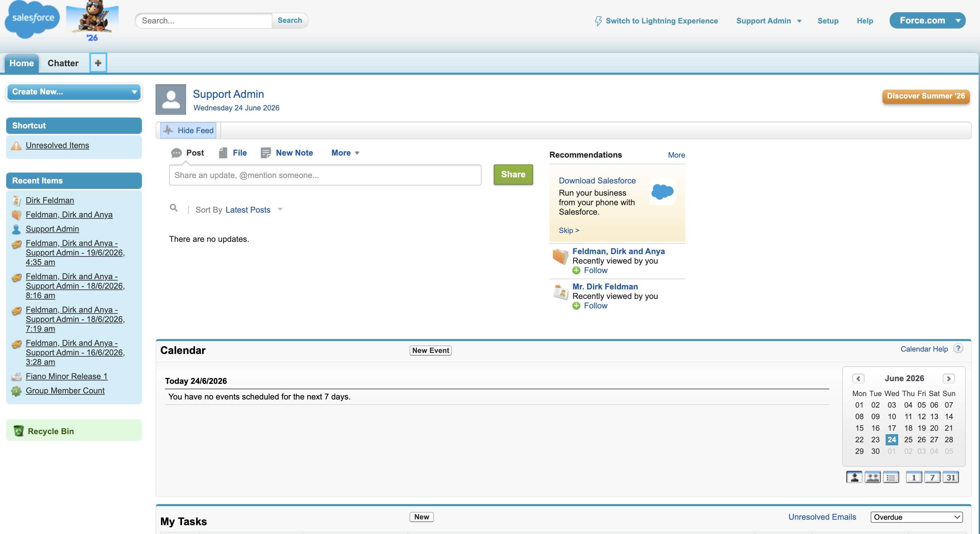The height and width of the screenshot is (534, 980).
Task: Open the week view calendar icon
Action: coord(932,477)
